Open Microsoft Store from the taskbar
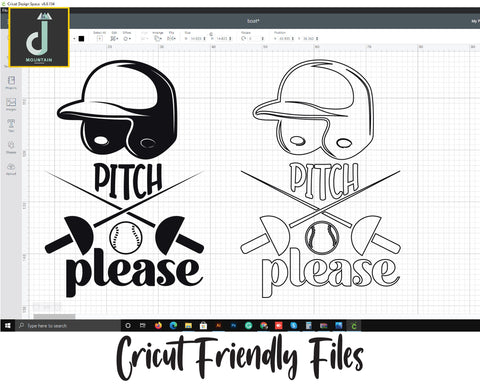480x384 pixels. point(203,325)
